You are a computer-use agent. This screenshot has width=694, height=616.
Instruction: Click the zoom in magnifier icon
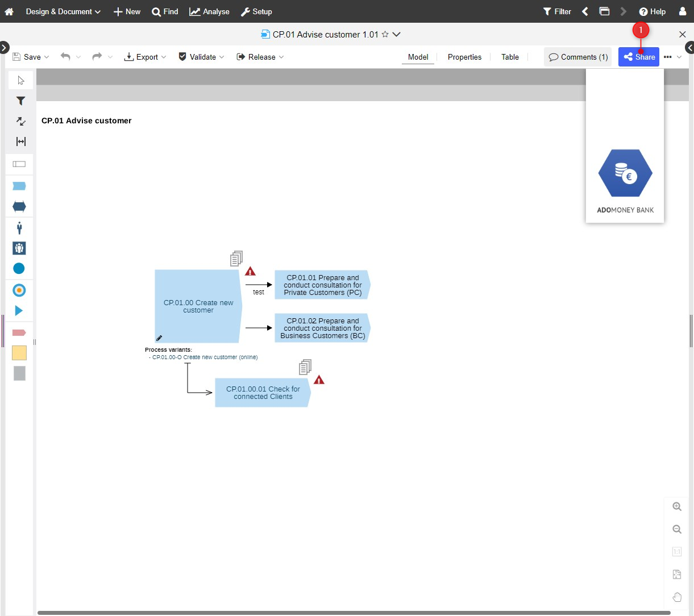point(677,506)
